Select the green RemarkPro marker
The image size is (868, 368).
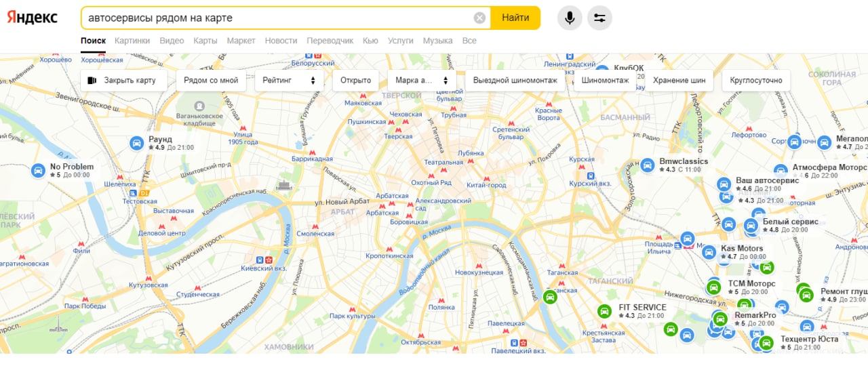tap(720, 319)
